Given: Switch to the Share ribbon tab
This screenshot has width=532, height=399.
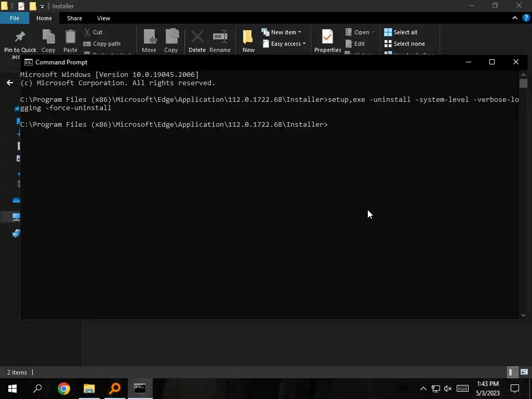Looking at the screenshot, I should (x=74, y=18).
